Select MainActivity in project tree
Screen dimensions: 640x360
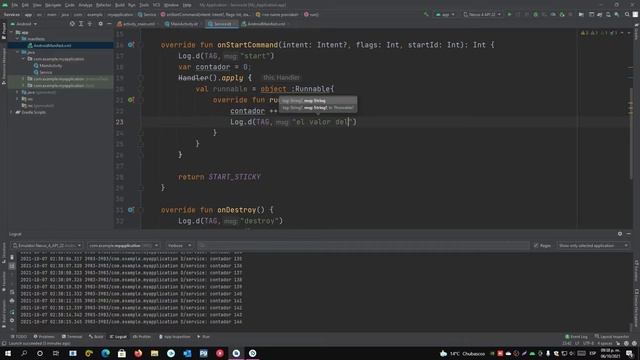tap(51, 65)
